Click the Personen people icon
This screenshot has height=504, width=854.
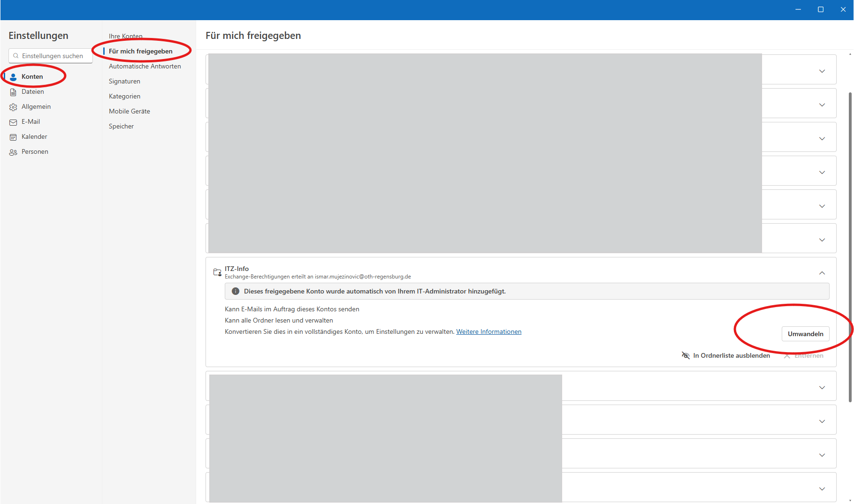pos(13,152)
